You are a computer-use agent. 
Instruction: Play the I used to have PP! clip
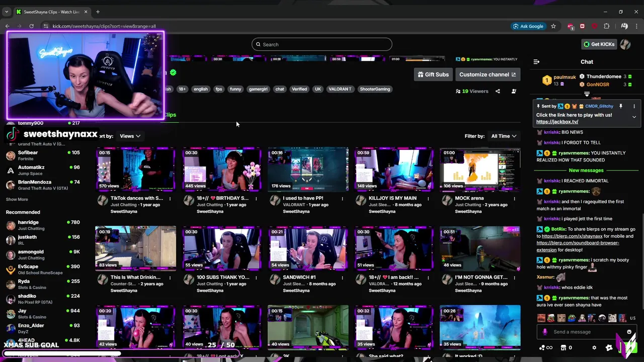(x=308, y=169)
